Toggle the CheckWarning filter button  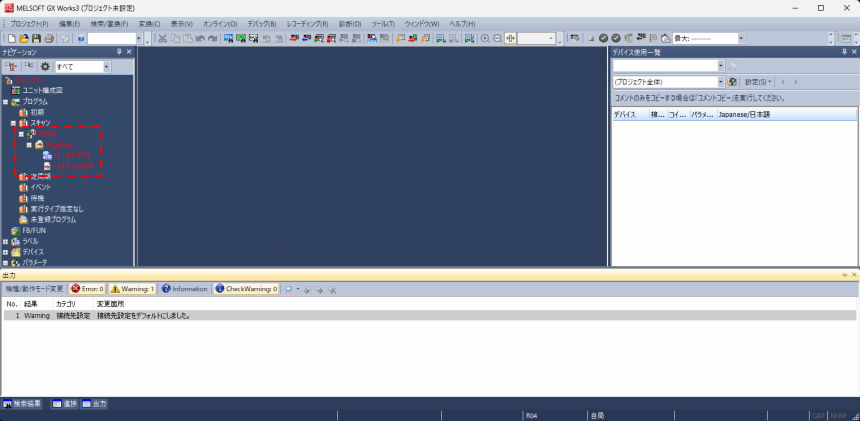pos(246,288)
